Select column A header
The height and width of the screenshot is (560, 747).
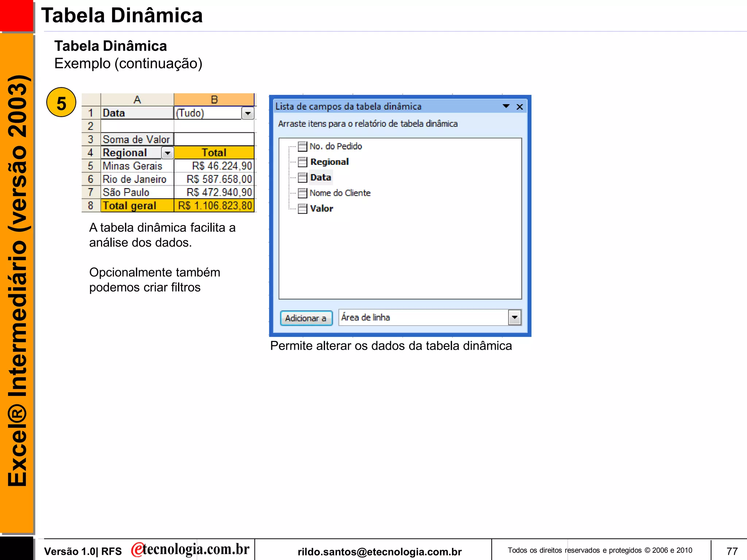(137, 100)
